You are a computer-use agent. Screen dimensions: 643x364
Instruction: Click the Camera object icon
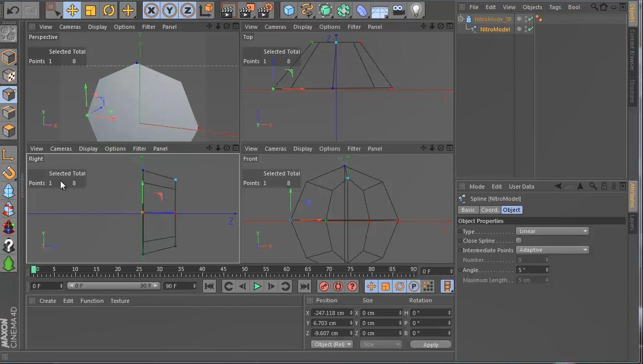point(398,10)
